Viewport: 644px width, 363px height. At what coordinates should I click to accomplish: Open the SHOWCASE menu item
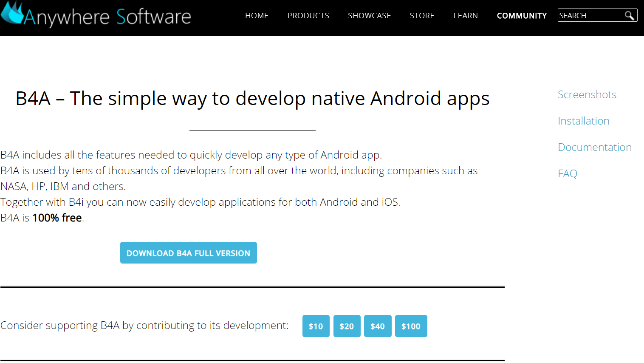[369, 15]
